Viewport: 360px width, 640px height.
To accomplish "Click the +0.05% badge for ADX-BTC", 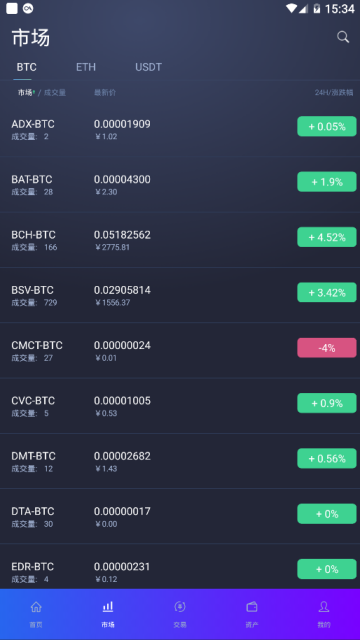I will click(327, 127).
